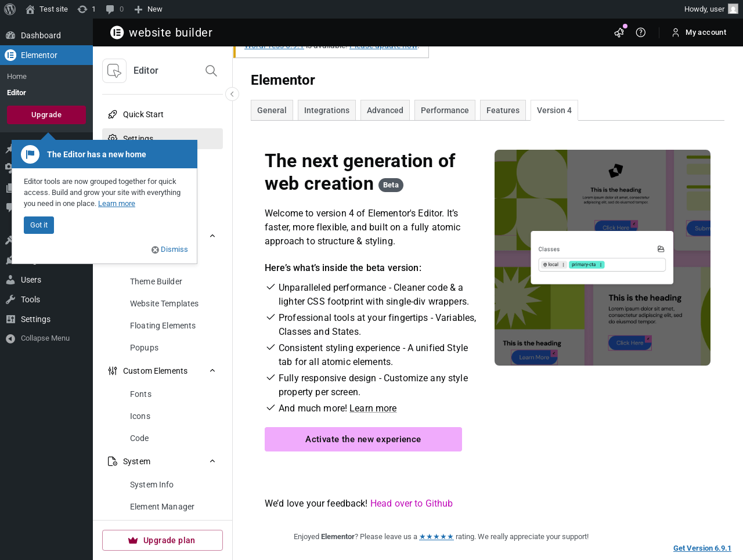743x560 pixels.
Task: Switch to the Performance tab
Action: pos(445,110)
